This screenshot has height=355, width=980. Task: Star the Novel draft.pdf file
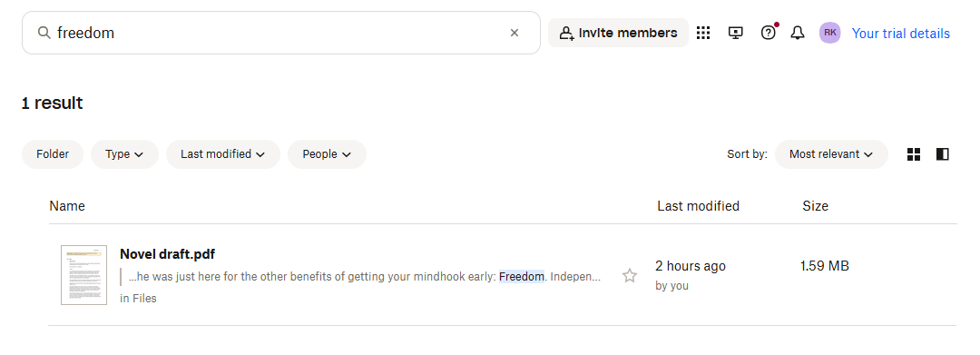click(630, 276)
